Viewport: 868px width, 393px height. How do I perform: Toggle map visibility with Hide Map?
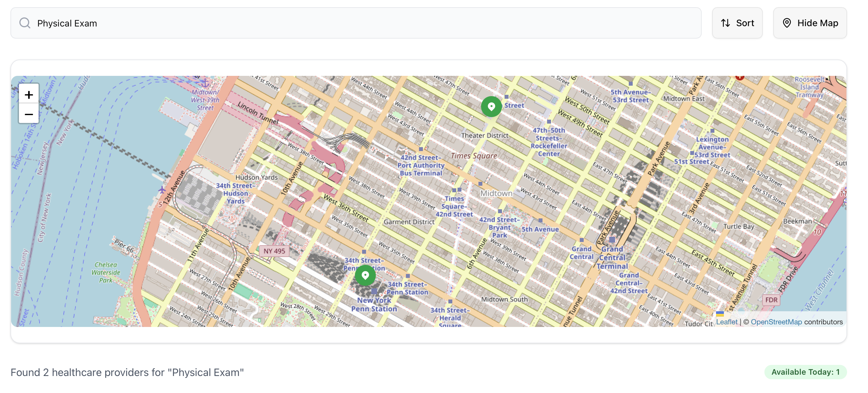[x=810, y=23]
